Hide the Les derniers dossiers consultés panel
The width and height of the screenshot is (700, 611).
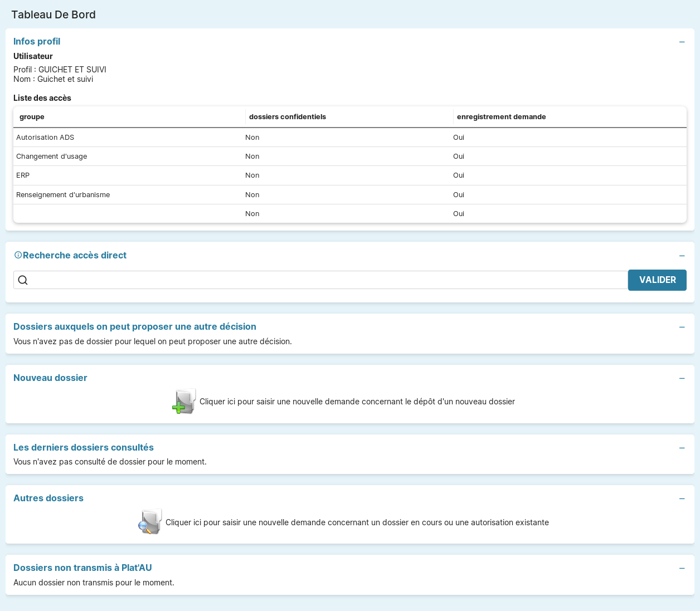tap(682, 448)
